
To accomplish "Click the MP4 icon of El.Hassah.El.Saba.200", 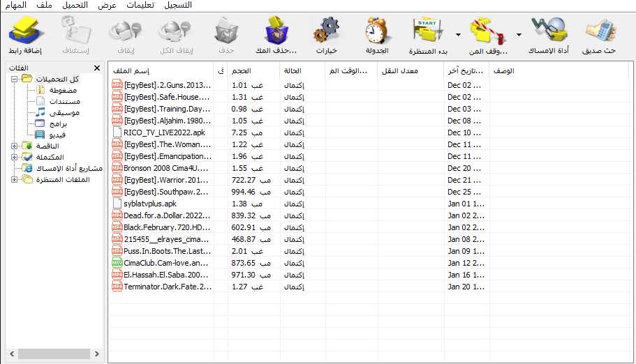I will [117, 275].
